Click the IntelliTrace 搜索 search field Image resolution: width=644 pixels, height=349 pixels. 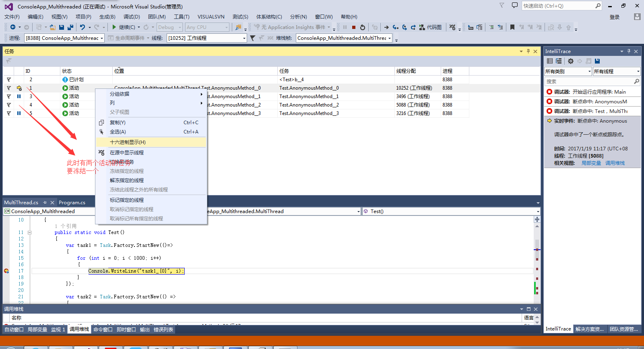592,82
